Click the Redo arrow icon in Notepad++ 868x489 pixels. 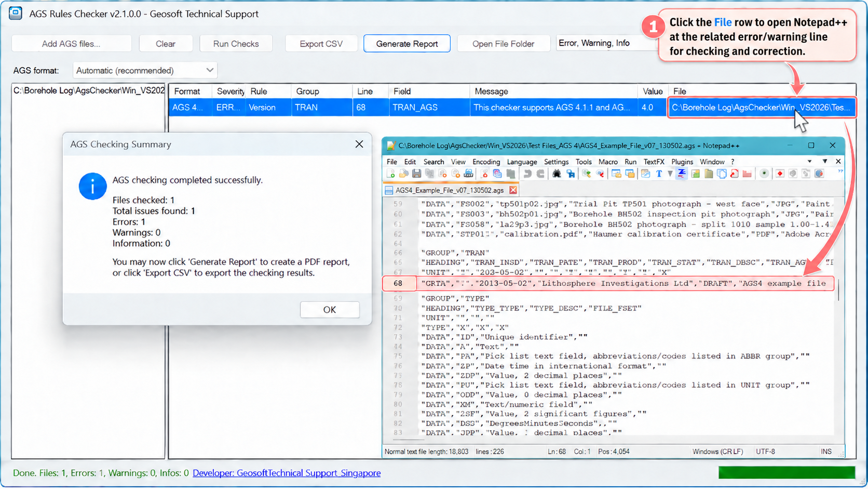click(540, 174)
